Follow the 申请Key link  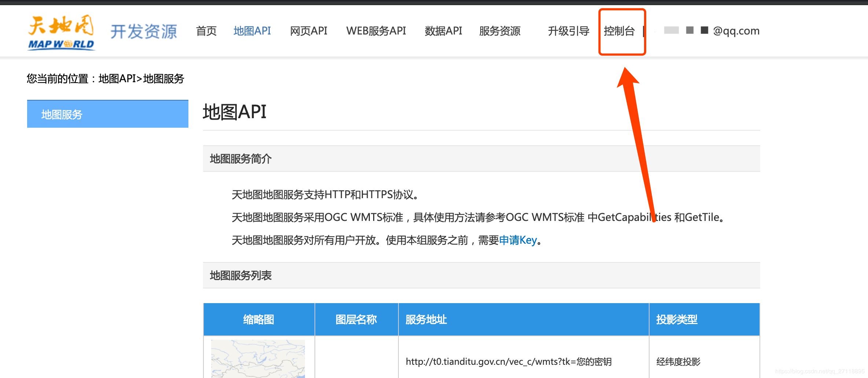(x=518, y=240)
